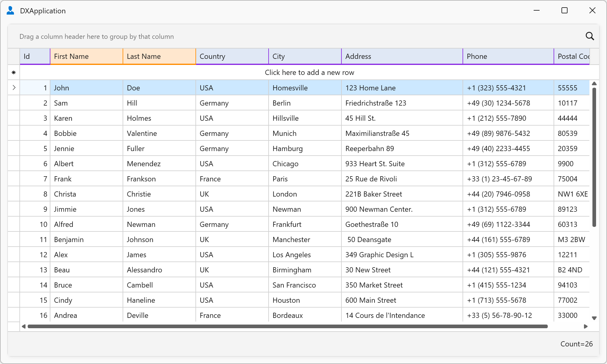Sort by the Last Name column header
The image size is (607, 364).
coord(159,56)
